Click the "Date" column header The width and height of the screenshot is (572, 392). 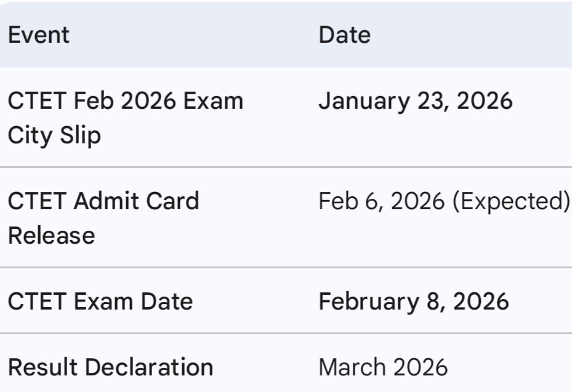click(x=344, y=34)
